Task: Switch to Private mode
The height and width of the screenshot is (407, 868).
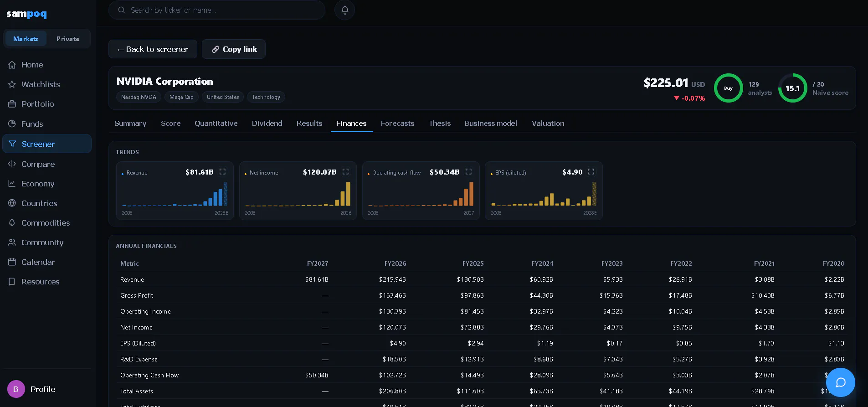Action: pos(68,39)
